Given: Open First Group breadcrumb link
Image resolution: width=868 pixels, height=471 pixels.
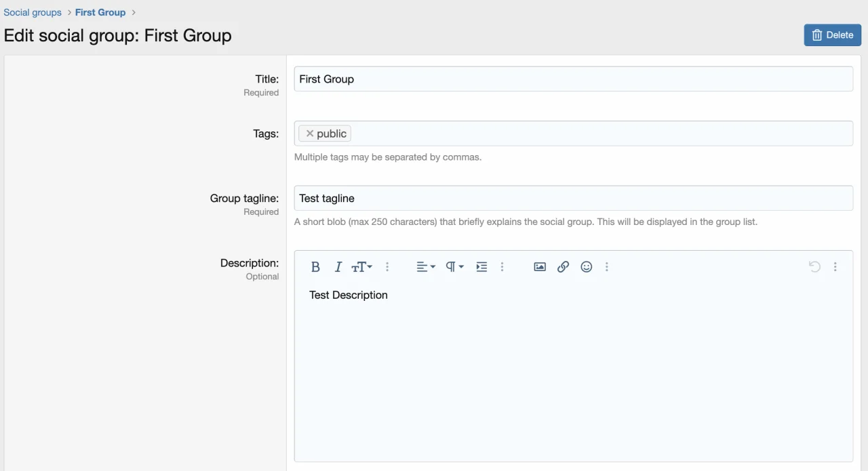Looking at the screenshot, I should [100, 12].
